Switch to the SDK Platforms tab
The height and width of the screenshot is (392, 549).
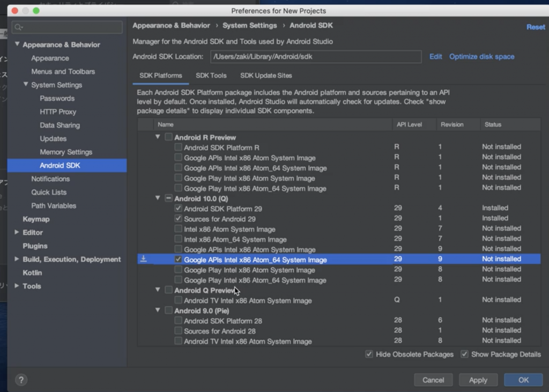[x=161, y=76]
